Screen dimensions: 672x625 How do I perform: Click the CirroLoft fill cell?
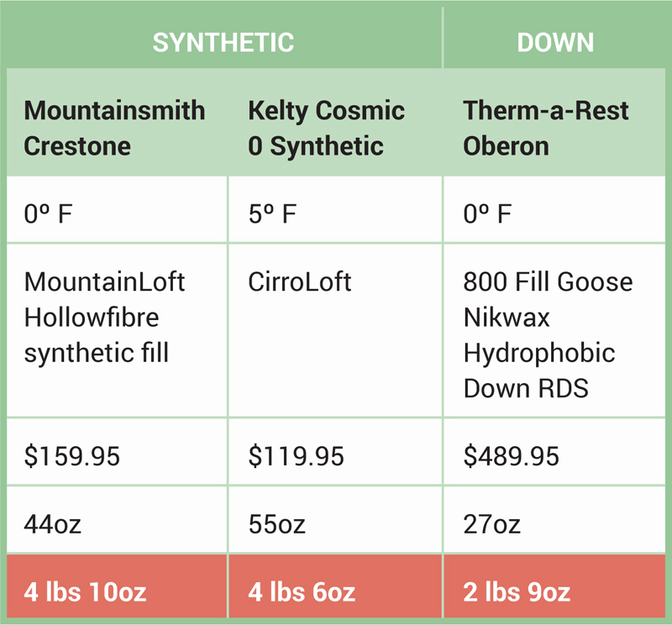pos(335,330)
